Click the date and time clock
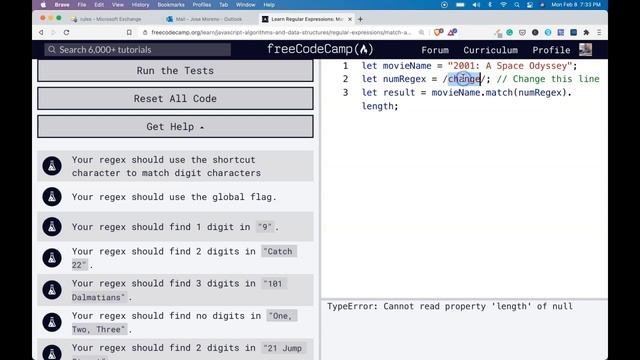The width and height of the screenshot is (640, 360). coord(576,5)
